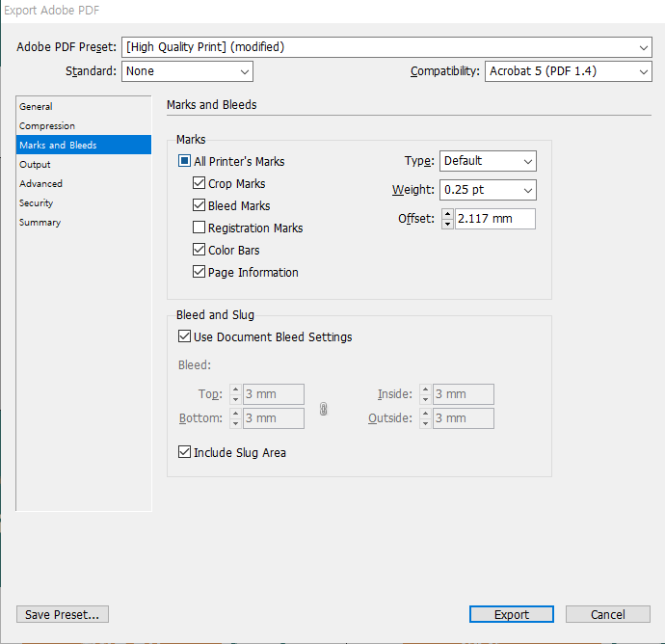Uncheck the Page Information checkbox

(x=199, y=271)
